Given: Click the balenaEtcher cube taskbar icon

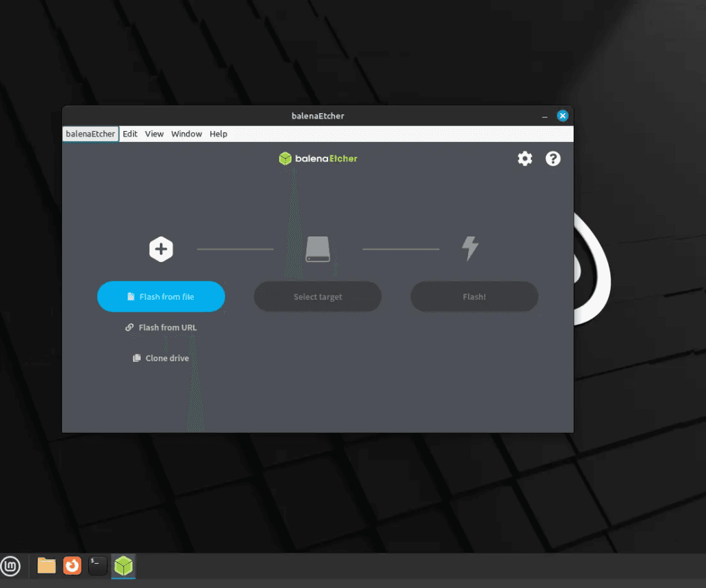Looking at the screenshot, I should coord(123,566).
